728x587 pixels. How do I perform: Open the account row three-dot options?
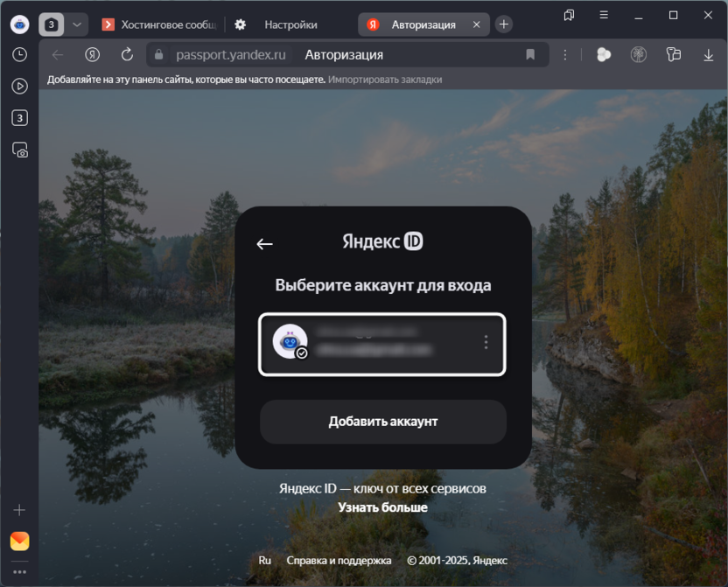(x=486, y=342)
